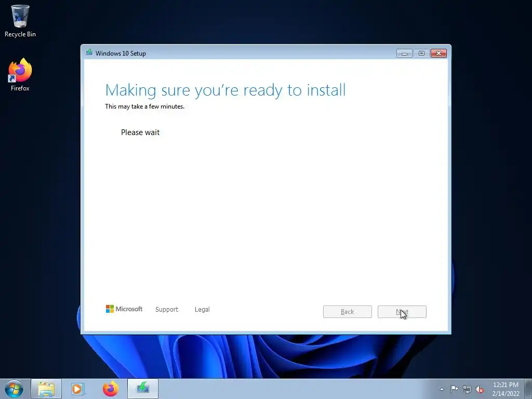Launch Firefox from the desktop shortcut

point(20,75)
